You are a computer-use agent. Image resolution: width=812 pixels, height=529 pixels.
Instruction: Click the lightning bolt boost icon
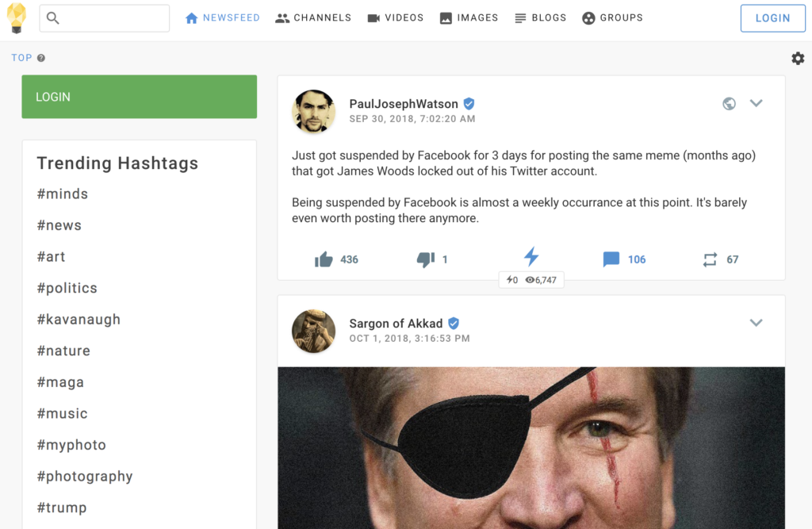click(x=531, y=256)
